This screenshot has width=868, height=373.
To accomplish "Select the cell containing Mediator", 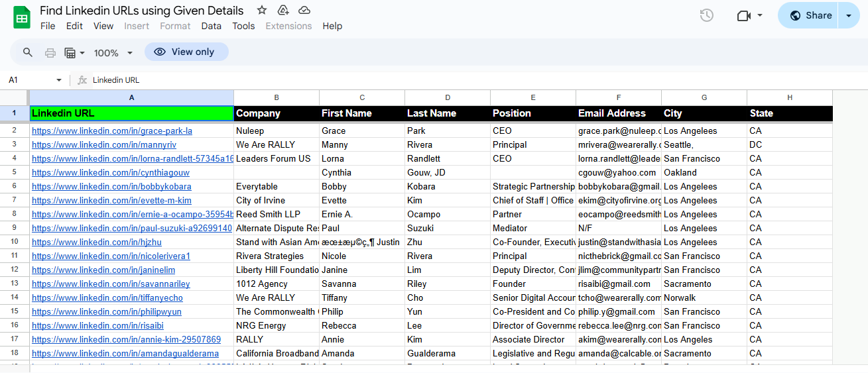I will pyautogui.click(x=533, y=229).
